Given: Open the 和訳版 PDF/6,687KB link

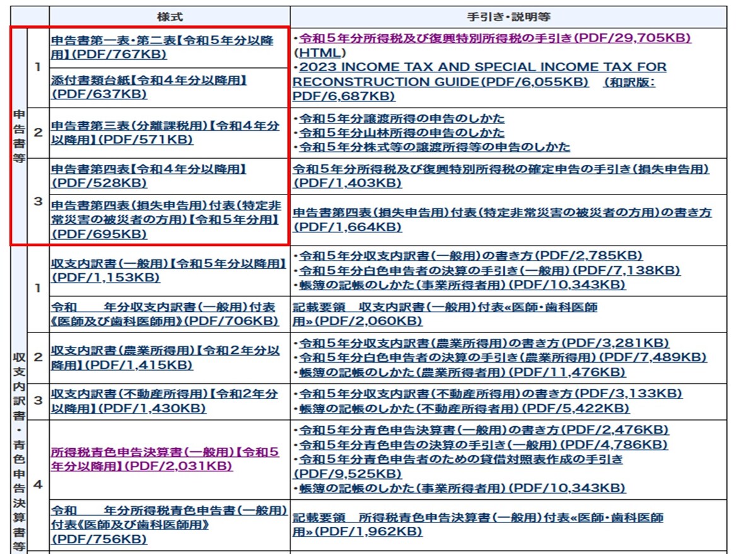Looking at the screenshot, I should [474, 89].
